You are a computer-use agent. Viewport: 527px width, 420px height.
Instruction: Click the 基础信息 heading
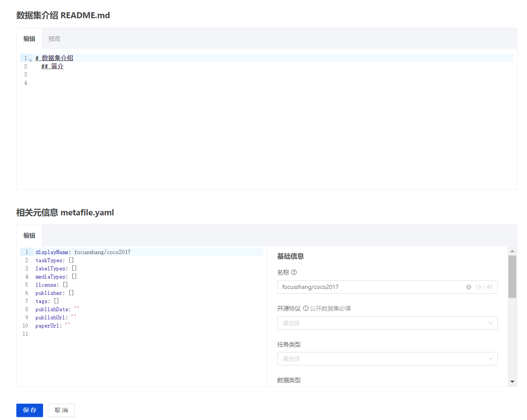[291, 256]
